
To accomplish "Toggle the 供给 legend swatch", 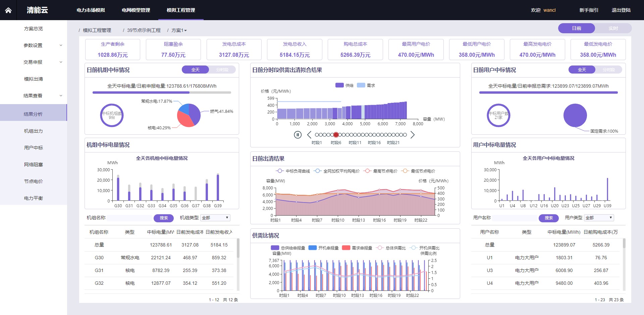I will pyautogui.click(x=339, y=85).
